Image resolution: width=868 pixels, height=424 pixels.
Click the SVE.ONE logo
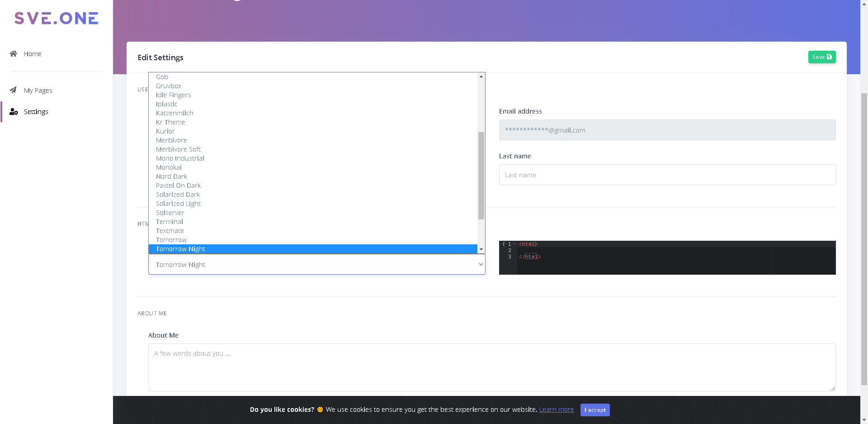[56, 18]
